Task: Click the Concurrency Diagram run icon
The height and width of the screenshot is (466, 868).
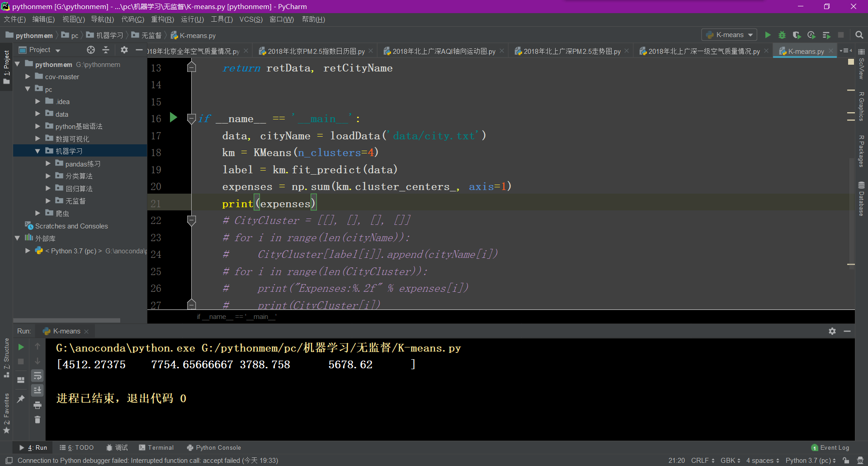Action: [826, 35]
